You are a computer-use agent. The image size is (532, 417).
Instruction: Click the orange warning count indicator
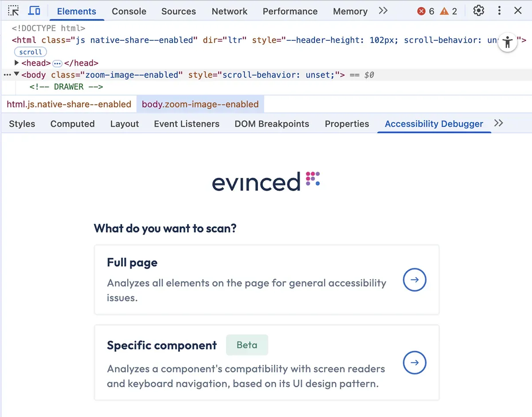click(448, 11)
